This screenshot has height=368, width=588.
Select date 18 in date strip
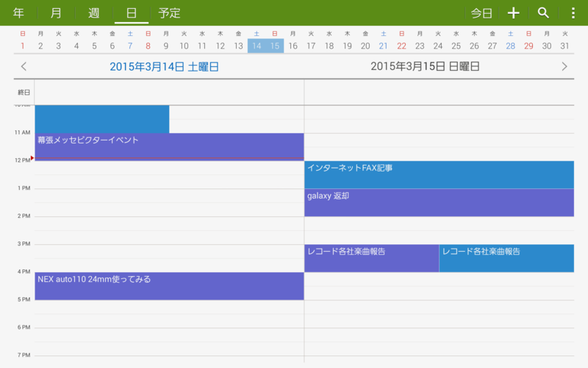[329, 46]
